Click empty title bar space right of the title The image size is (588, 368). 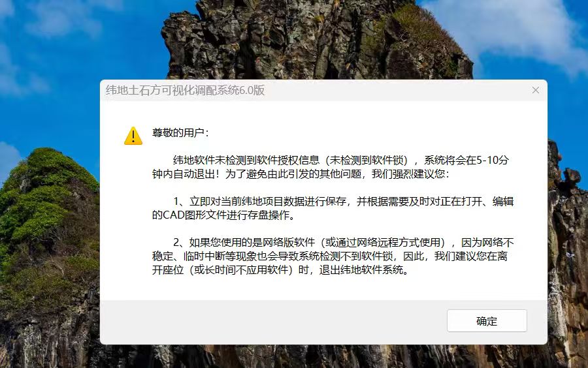396,90
